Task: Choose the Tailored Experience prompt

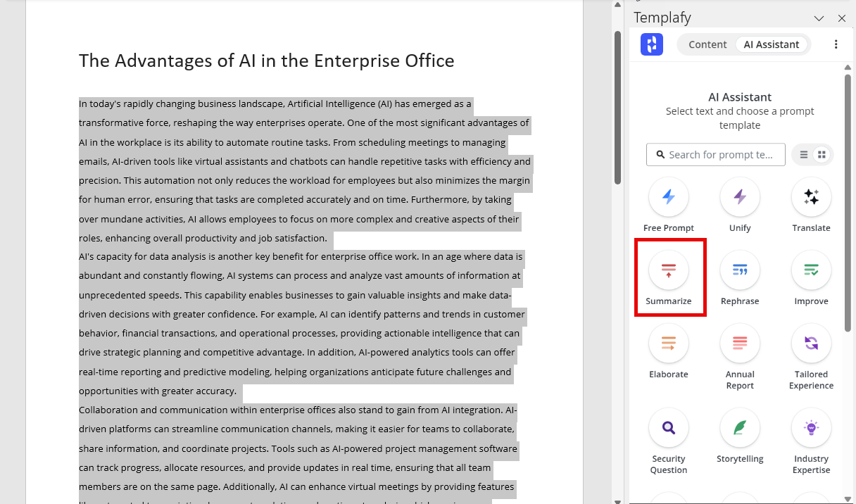Action: (811, 344)
